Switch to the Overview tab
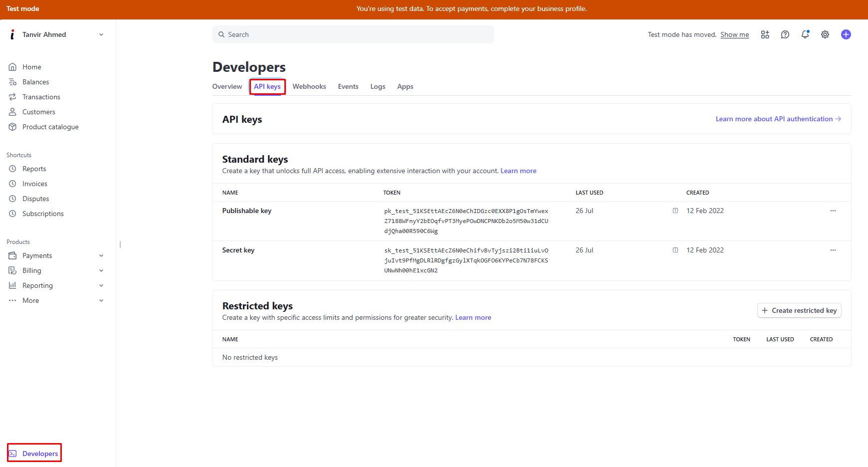The image size is (868, 467). [x=227, y=86]
